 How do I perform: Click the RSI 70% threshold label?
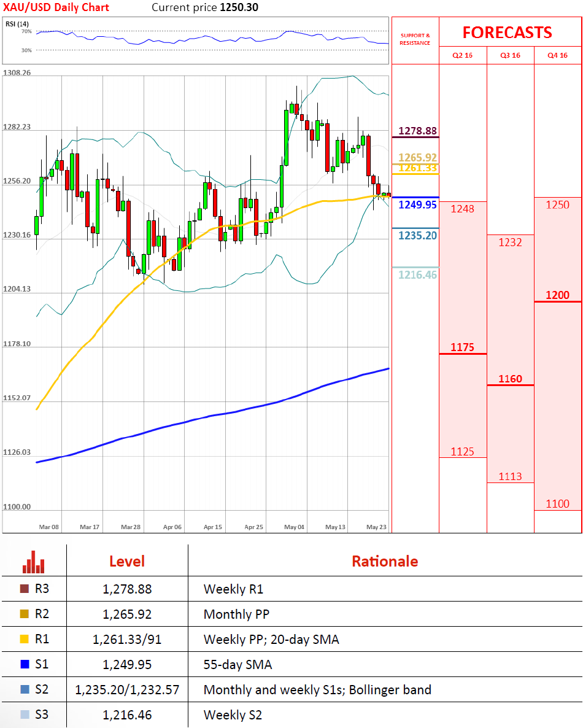coord(26,31)
